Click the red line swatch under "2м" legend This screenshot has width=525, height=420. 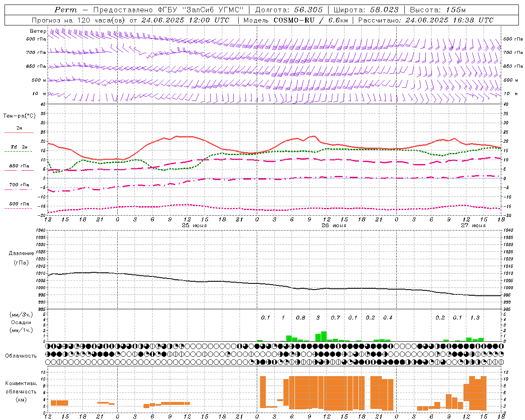click(x=19, y=132)
